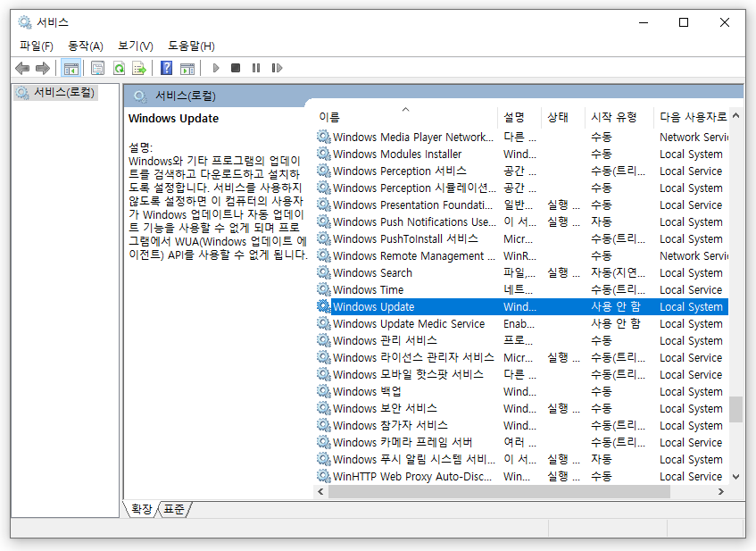
Task: Select Windows Presentation Foundati... row
Action: point(521,205)
